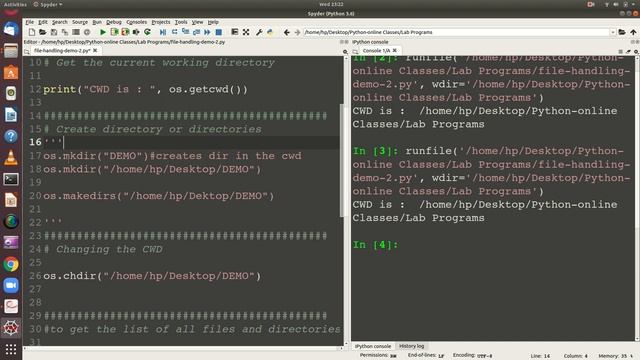This screenshot has width=640, height=360.
Task: Toggle fullscreen mode icon
Action: (246, 32)
